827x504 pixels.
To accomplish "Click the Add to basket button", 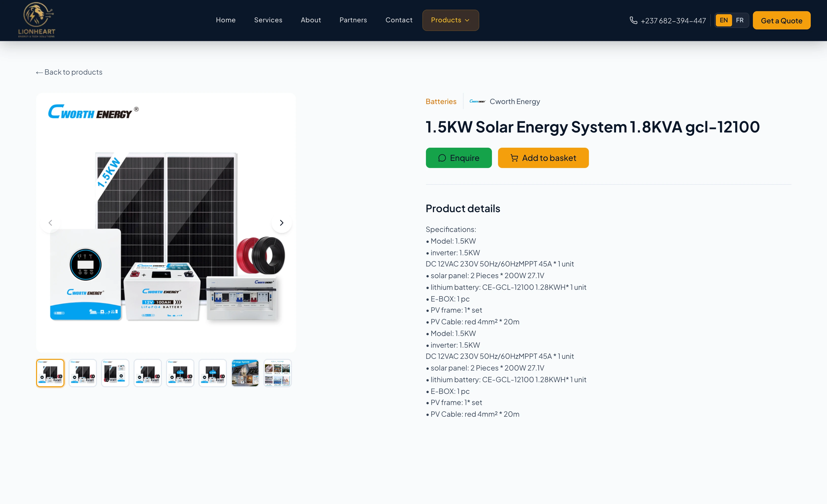I will point(543,158).
